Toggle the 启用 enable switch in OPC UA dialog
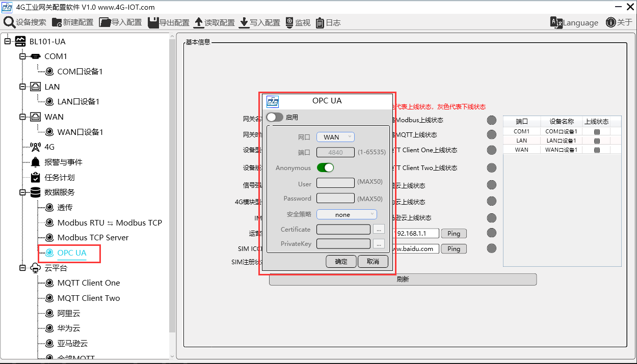Image resolution: width=637 pixels, height=364 pixels. [275, 117]
